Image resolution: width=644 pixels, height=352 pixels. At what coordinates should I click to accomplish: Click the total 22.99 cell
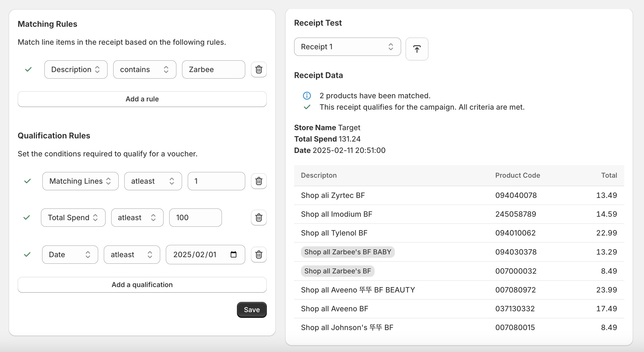point(606,233)
